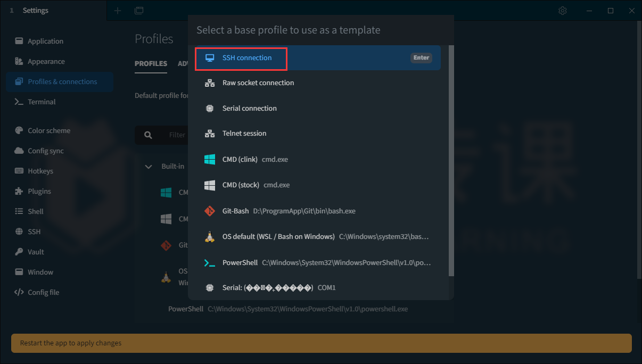Select the SSH connection monitor icon

210,57
